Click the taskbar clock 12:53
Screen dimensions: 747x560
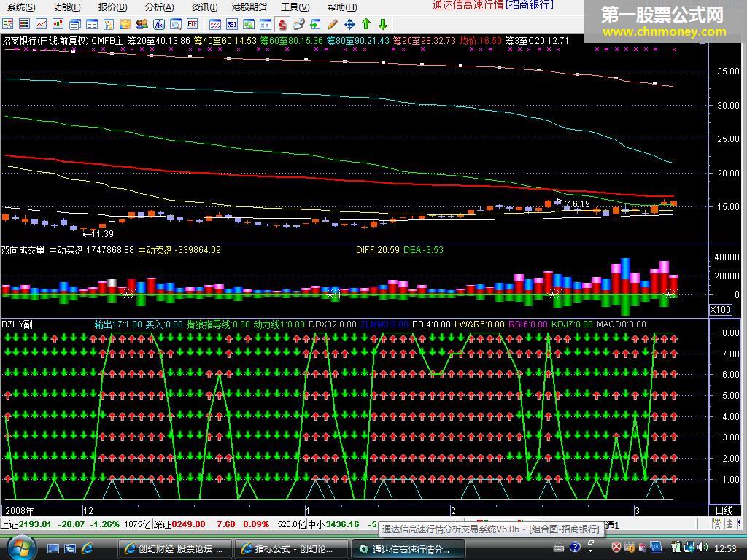(726, 548)
